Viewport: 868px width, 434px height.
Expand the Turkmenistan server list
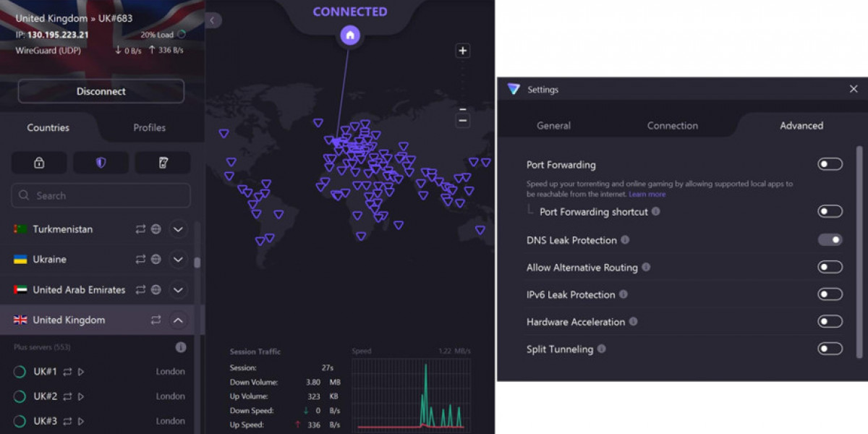tap(178, 229)
